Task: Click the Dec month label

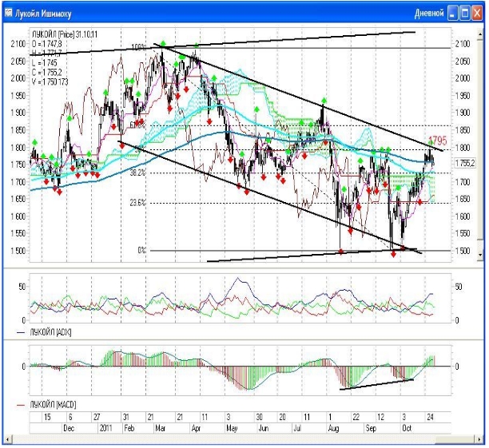Action: pyautogui.click(x=69, y=428)
